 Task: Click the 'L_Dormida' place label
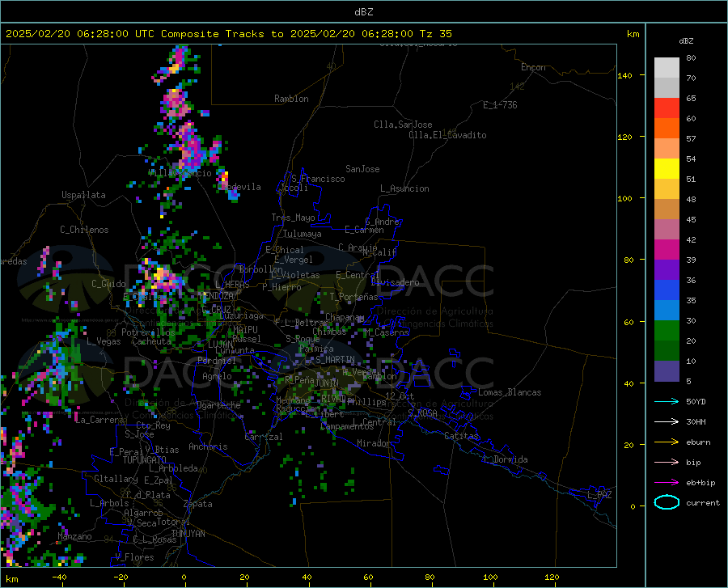pos(505,459)
